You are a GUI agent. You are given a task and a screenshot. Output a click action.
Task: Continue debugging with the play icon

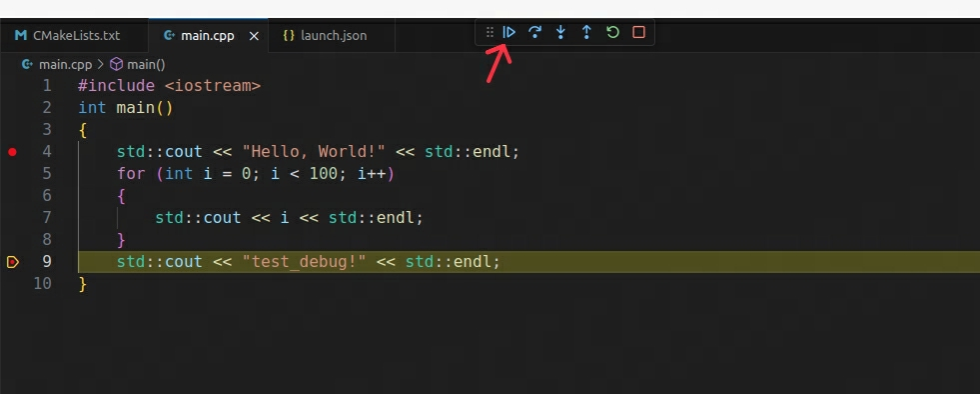[x=509, y=32]
